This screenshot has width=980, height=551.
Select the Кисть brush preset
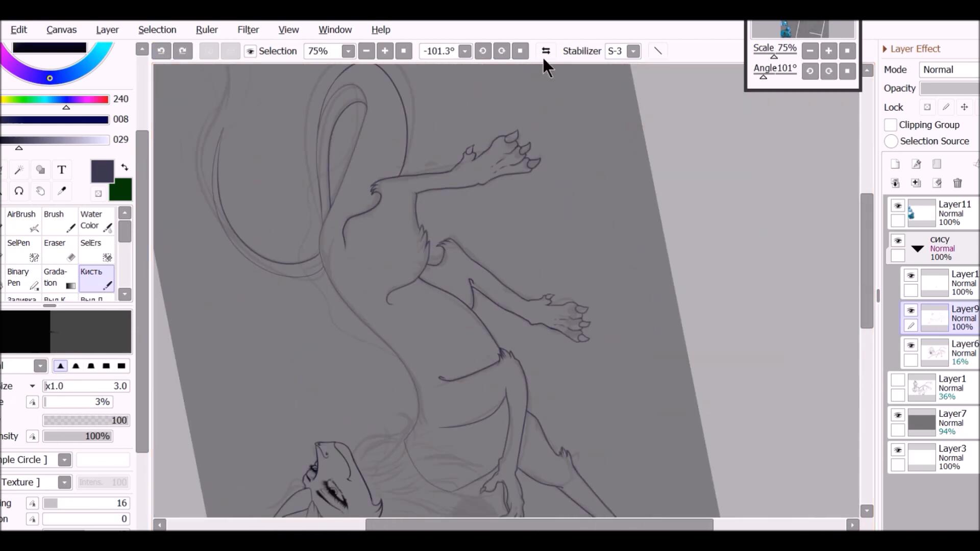(x=96, y=278)
